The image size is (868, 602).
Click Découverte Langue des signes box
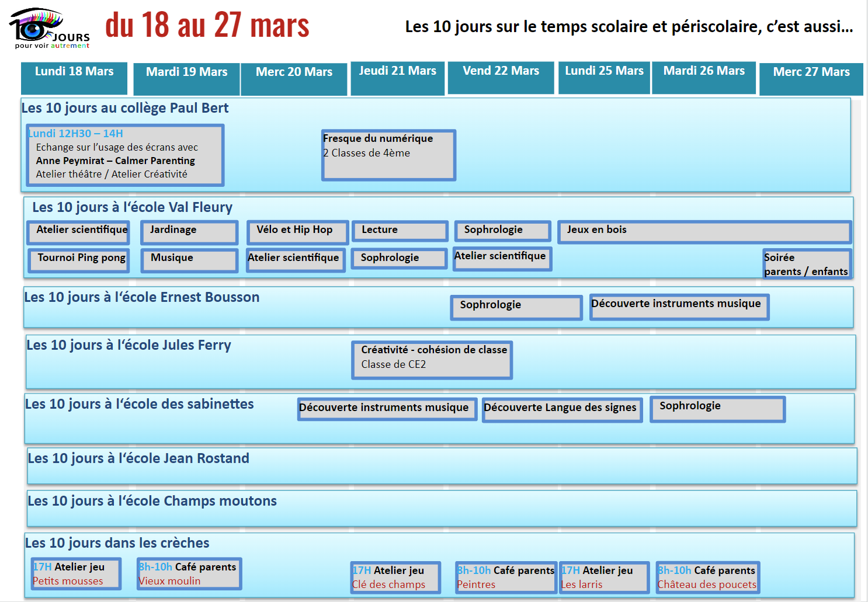pos(562,409)
